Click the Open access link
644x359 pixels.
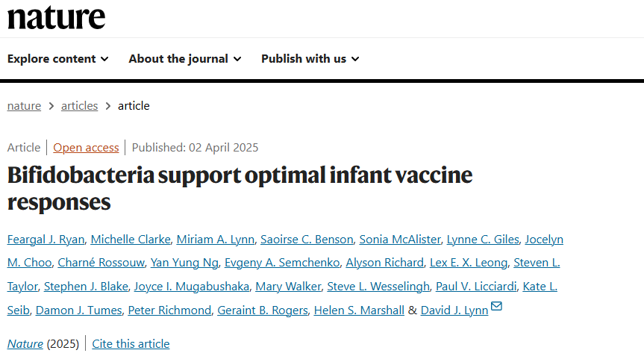(x=86, y=148)
